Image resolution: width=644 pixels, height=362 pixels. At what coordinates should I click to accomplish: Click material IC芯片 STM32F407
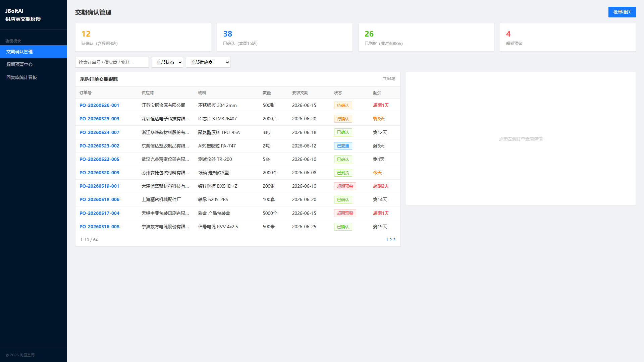(x=217, y=119)
